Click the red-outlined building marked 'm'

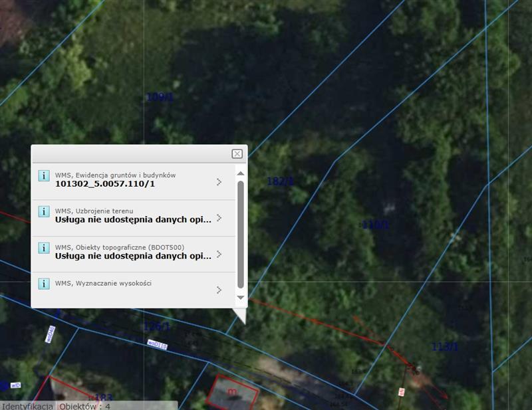click(x=232, y=392)
